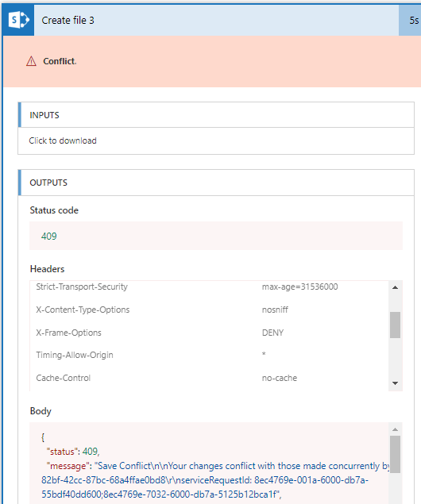Click the Body panel scrollbar thumb
Image resolution: width=421 pixels, height=504 pixels.
[396, 454]
